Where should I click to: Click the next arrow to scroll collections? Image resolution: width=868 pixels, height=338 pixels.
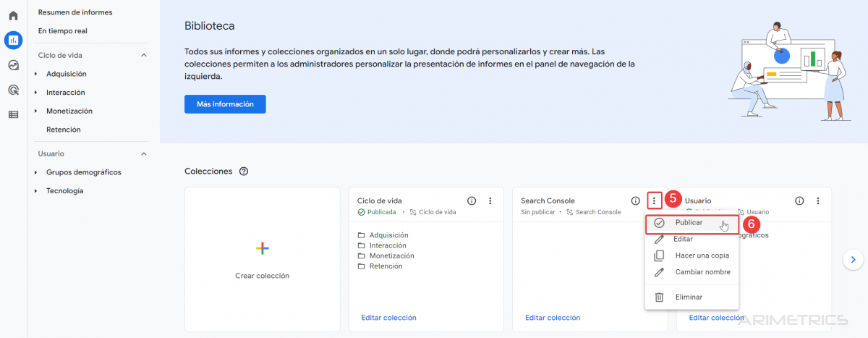click(853, 259)
